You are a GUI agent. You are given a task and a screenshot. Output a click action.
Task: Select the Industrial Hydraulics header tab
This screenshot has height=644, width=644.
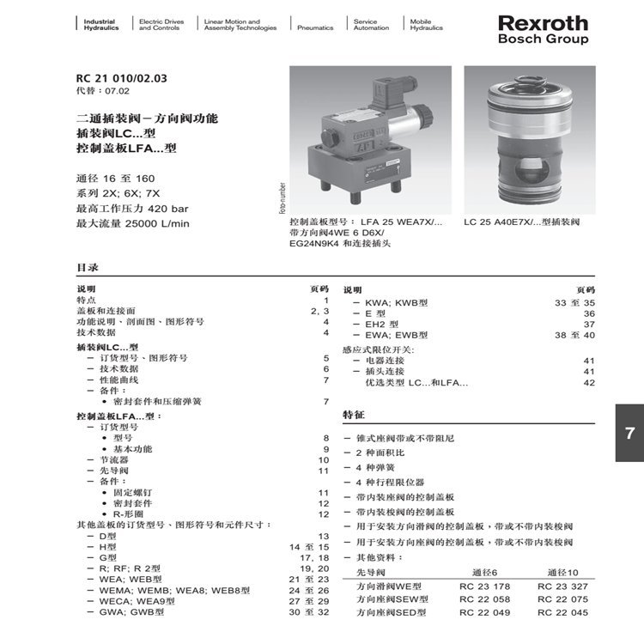[100, 24]
